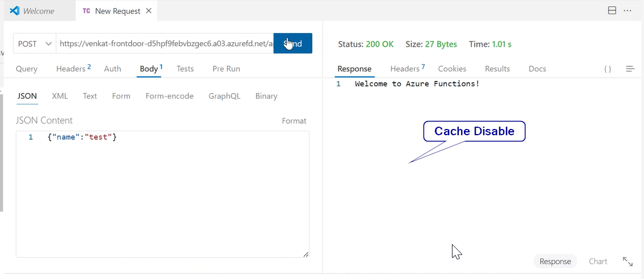
Task: Switch to the New Request tab
Action: [117, 11]
